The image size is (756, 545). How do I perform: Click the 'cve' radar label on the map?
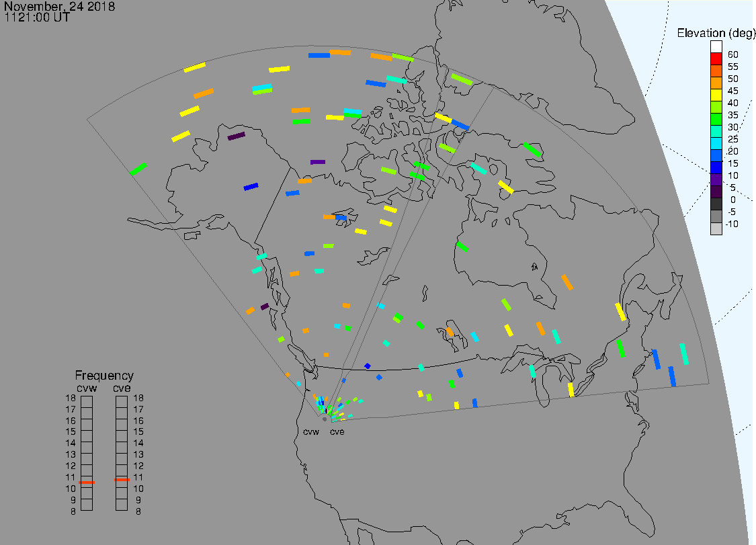(337, 431)
